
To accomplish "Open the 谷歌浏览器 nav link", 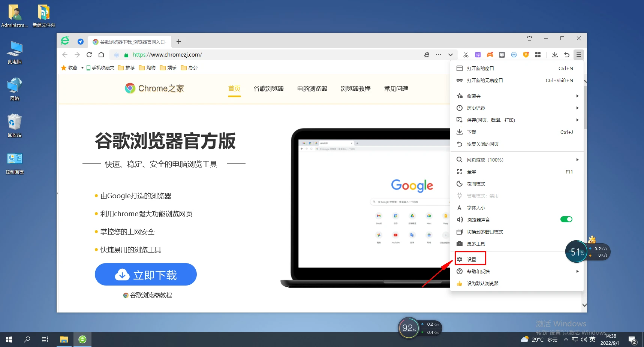I will (269, 89).
